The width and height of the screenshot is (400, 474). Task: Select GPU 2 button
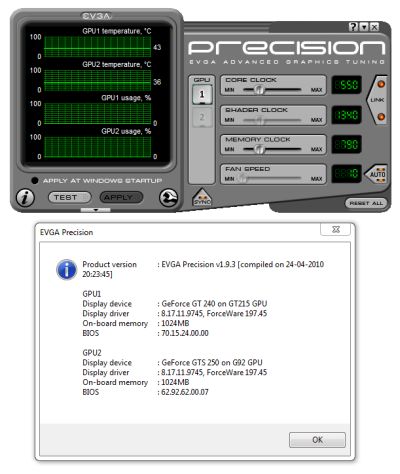(x=202, y=117)
